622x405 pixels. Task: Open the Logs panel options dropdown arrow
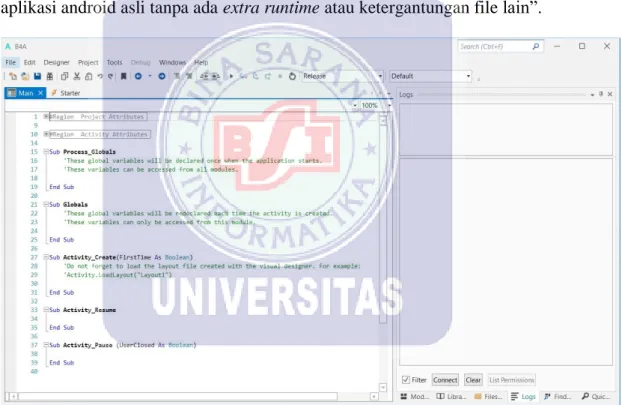[x=592, y=94]
